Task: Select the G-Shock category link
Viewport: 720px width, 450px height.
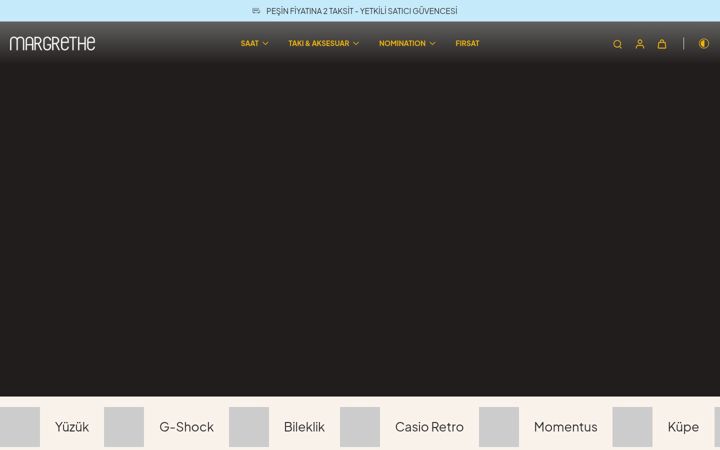Action: (186, 427)
